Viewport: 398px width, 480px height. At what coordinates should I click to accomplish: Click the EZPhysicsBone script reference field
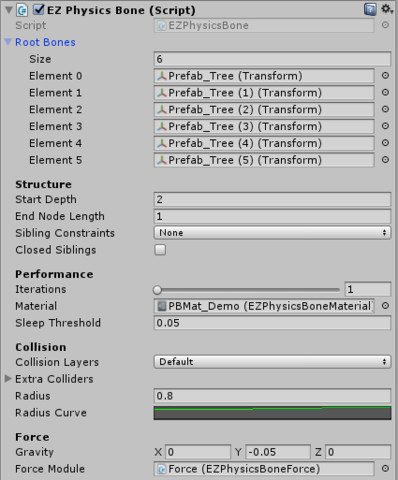(264, 25)
